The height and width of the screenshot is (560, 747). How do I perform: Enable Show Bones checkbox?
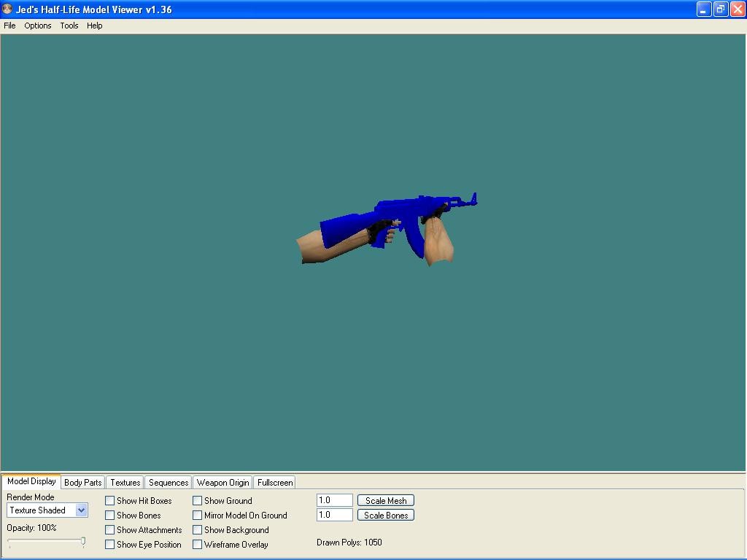coord(109,516)
